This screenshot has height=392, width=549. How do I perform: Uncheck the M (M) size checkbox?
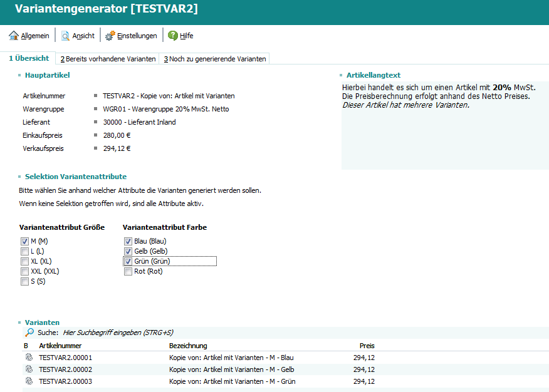pyautogui.click(x=25, y=241)
